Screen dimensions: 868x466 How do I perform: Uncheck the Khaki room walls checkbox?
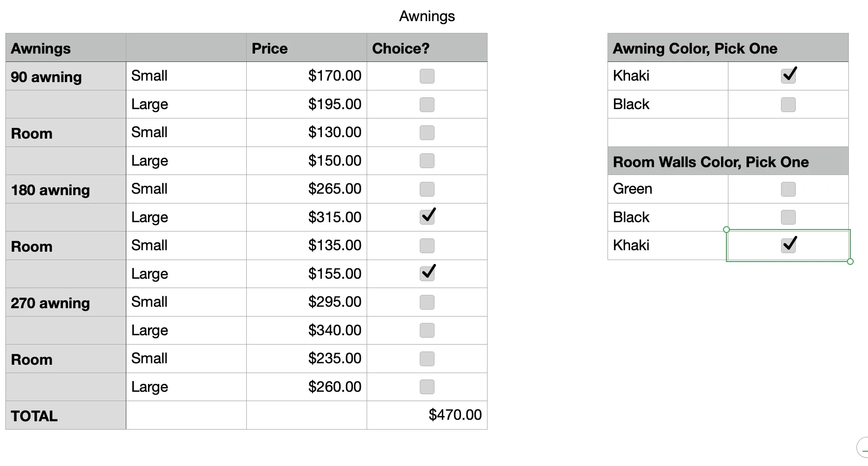coord(788,245)
